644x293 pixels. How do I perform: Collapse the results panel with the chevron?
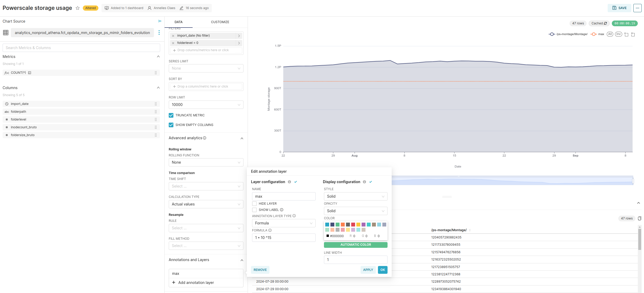pos(639,203)
